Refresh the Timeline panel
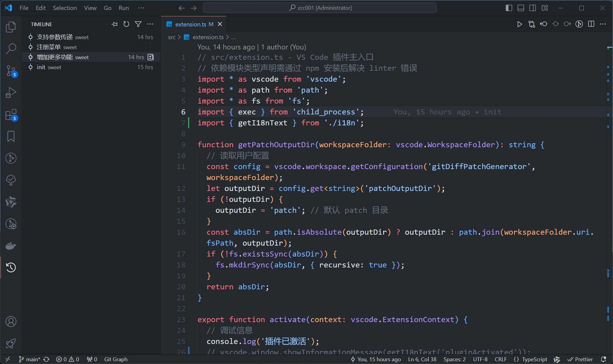 126,24
